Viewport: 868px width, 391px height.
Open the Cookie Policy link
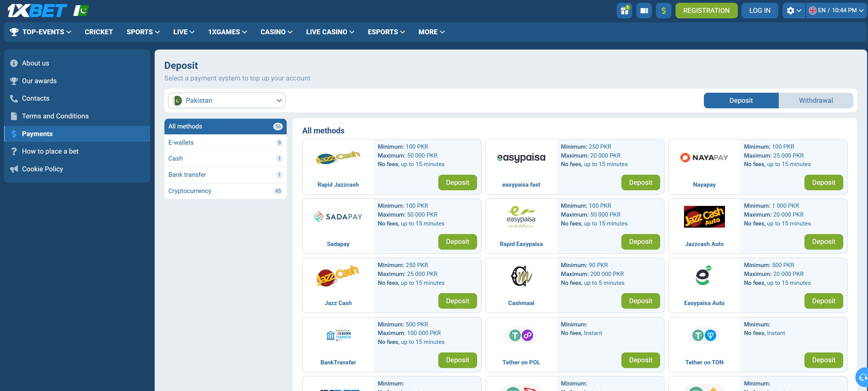tap(77, 169)
